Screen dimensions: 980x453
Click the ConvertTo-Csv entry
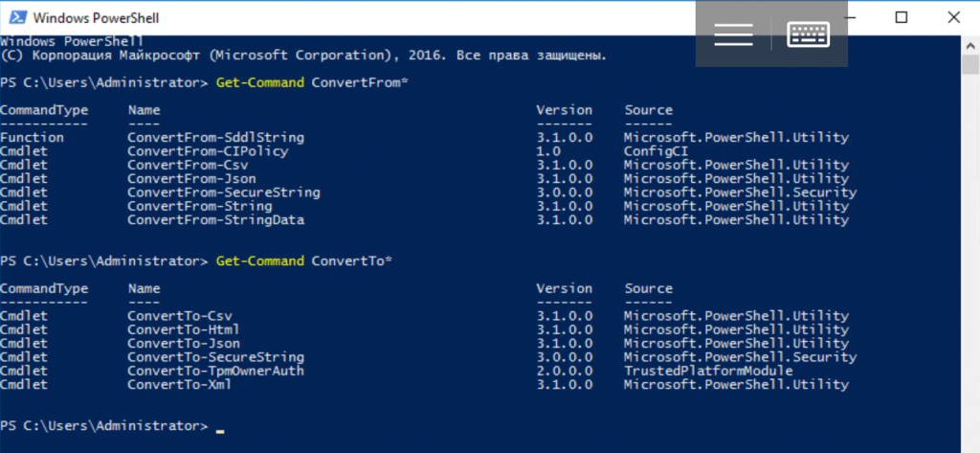179,315
